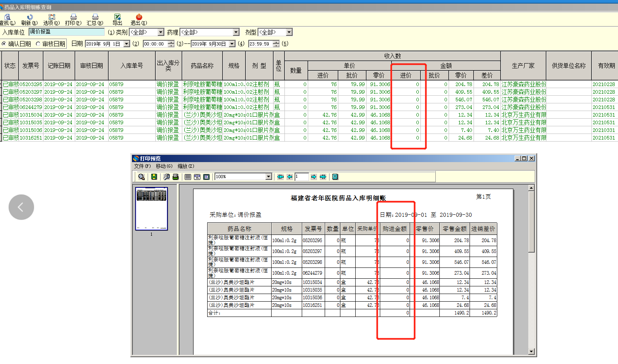
Task: Open 选项 options from the toolbar
Action: [x=51, y=17]
